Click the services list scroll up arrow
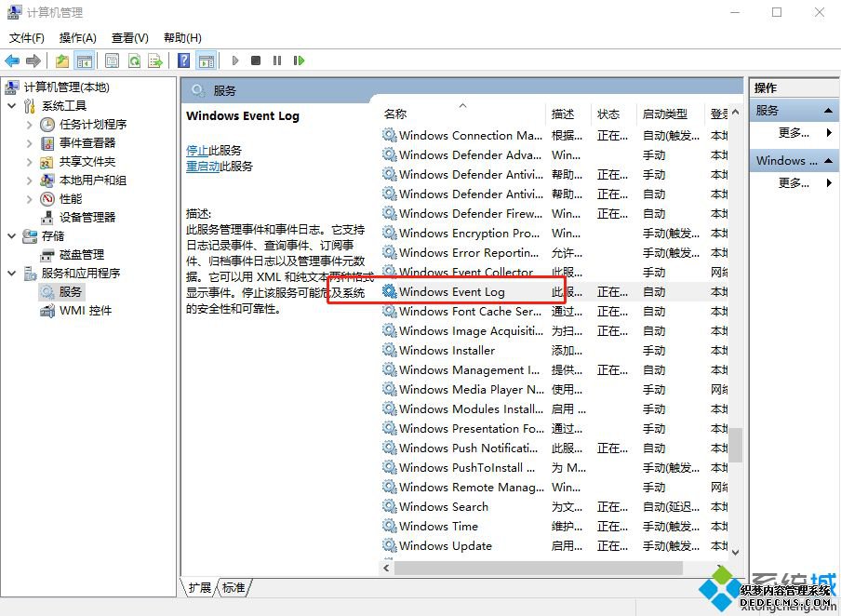The image size is (841, 616). [735, 113]
